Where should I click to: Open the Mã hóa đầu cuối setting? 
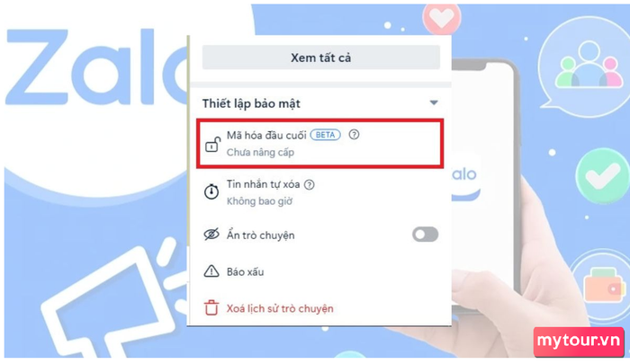pyautogui.click(x=320, y=143)
